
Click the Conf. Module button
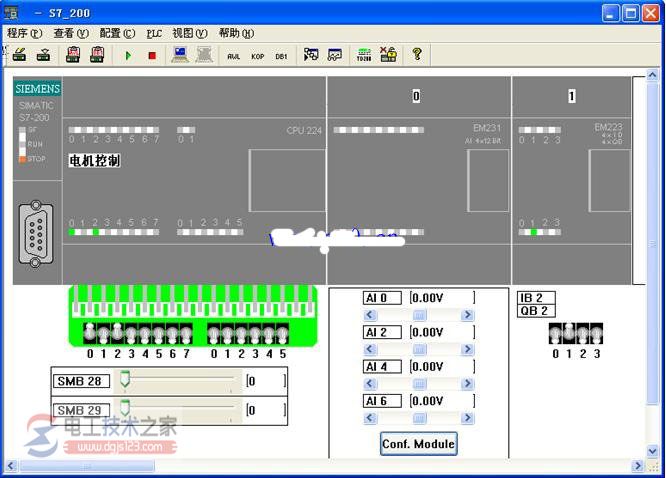[x=418, y=444]
